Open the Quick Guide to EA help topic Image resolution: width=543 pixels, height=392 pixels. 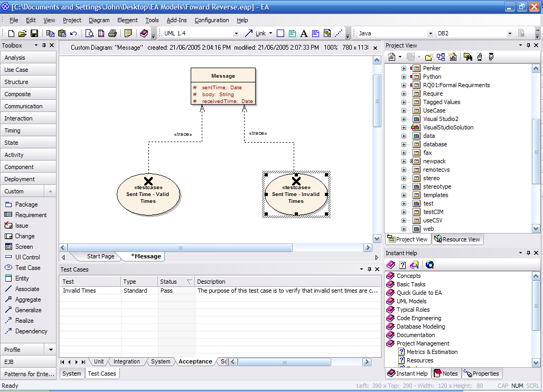[419, 293]
